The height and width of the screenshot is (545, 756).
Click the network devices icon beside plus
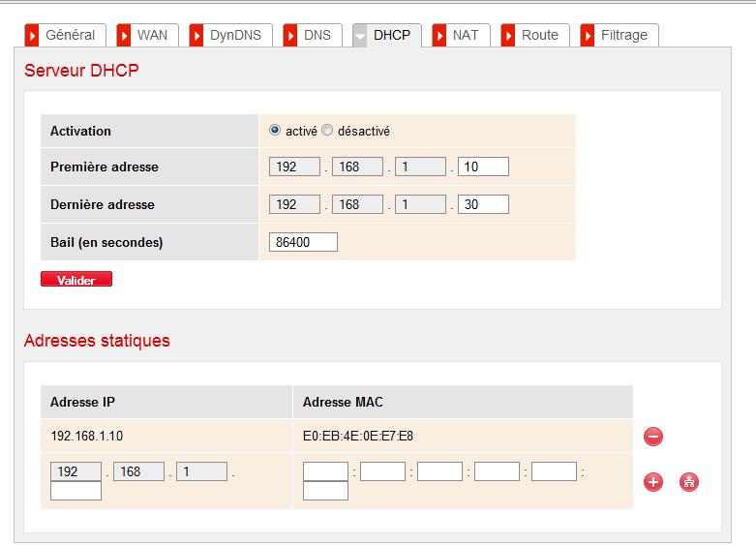coord(689,482)
